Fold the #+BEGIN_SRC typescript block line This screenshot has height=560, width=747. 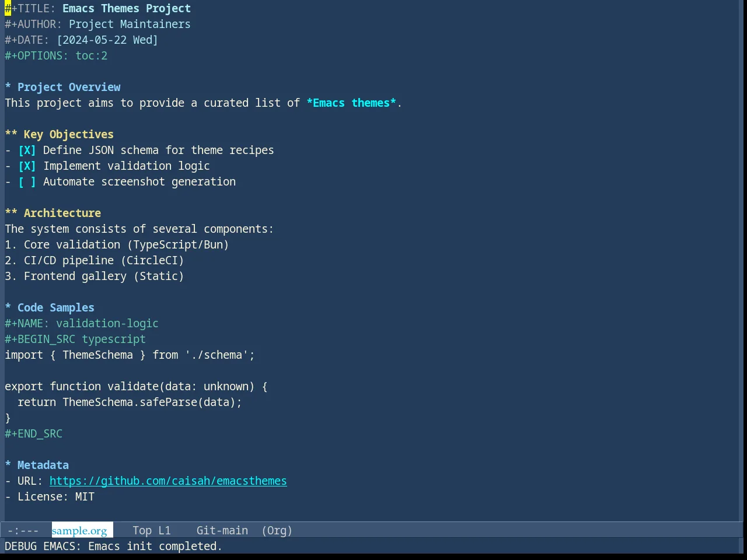(x=75, y=339)
